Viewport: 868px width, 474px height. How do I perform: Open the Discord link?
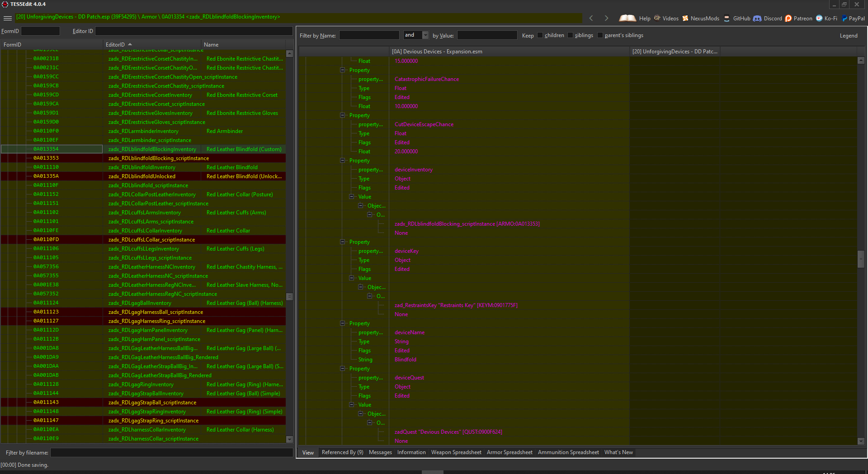[773, 19]
